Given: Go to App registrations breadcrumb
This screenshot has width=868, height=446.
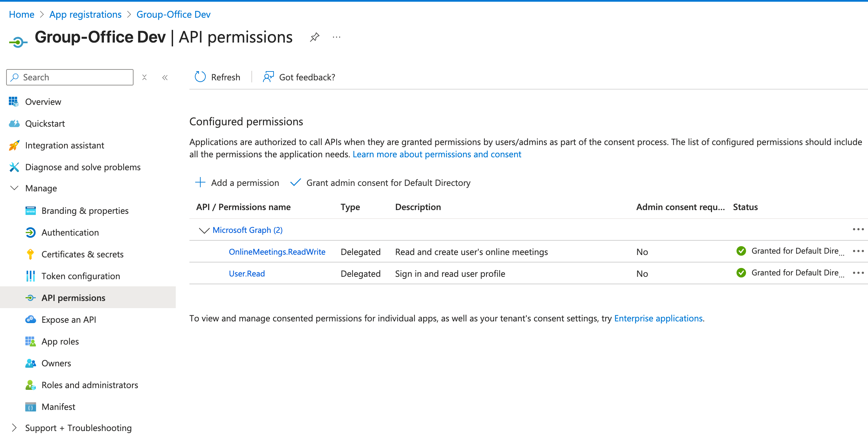Looking at the screenshot, I should click(86, 14).
